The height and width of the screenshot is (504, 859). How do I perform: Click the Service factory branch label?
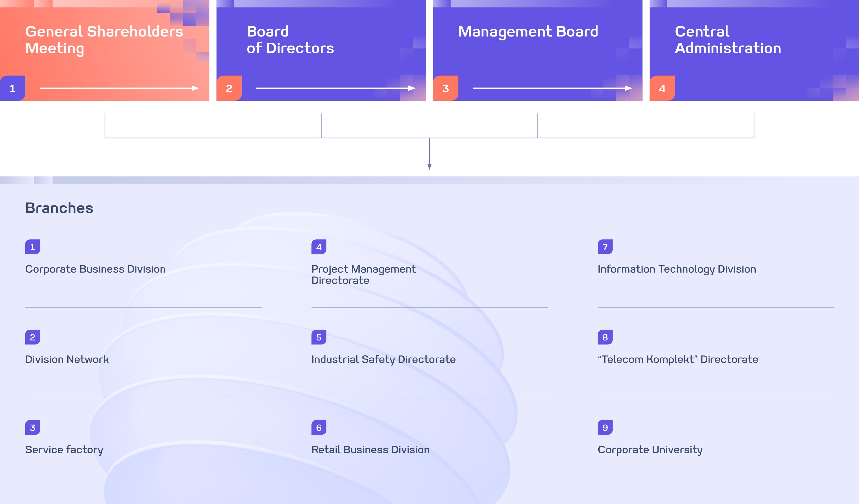[x=64, y=450]
